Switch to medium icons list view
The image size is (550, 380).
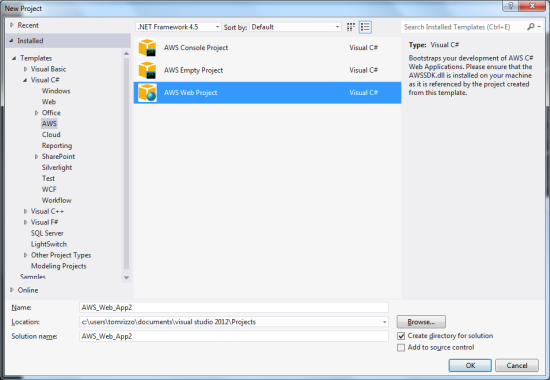point(365,27)
